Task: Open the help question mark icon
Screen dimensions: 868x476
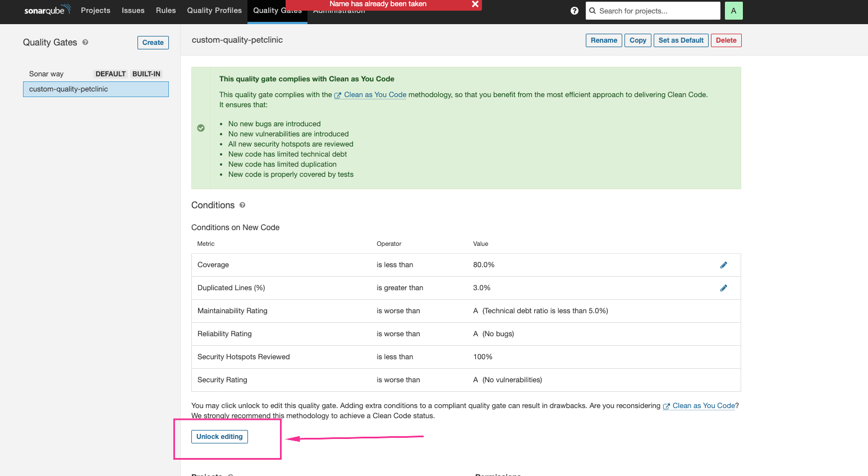Action: 574,11
